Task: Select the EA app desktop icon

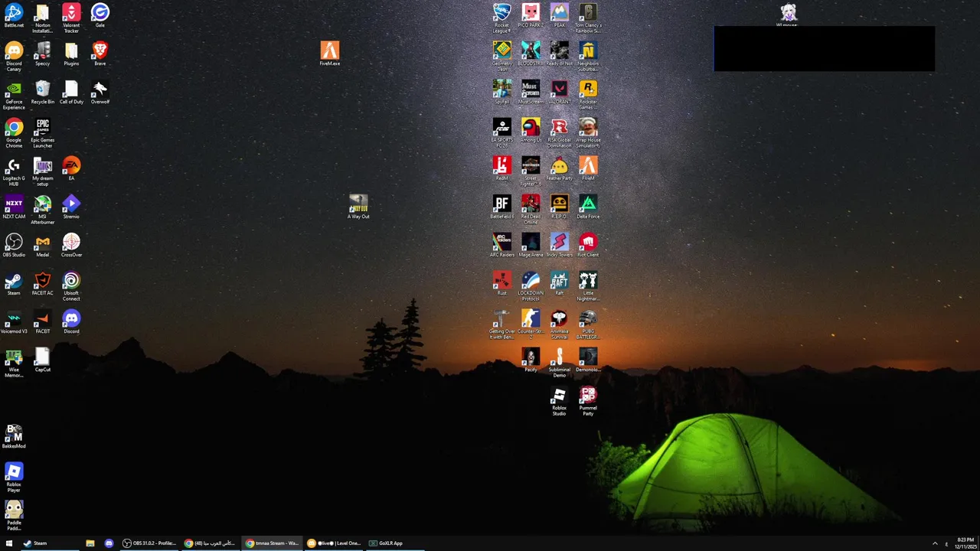Action: 71,168
